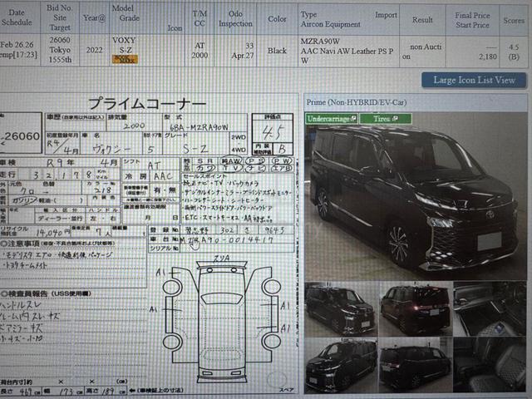Screen dimensions: 532x399
Task: Click the non Auction result cell
Action: 422,52
